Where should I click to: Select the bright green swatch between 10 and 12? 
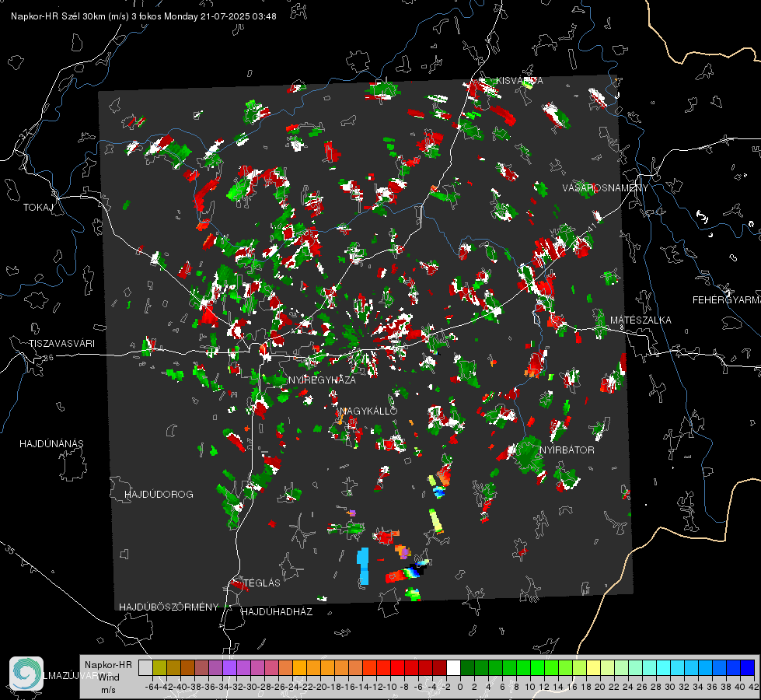[537, 668]
